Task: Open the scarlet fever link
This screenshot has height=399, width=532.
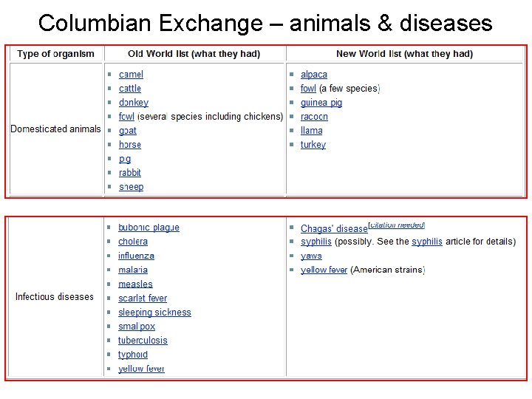Action: point(143,299)
